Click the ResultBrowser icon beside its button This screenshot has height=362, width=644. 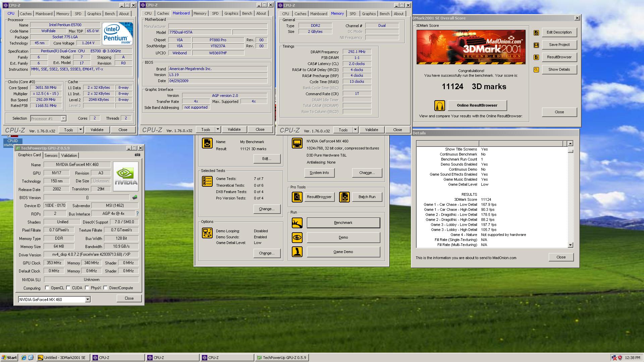point(536,57)
